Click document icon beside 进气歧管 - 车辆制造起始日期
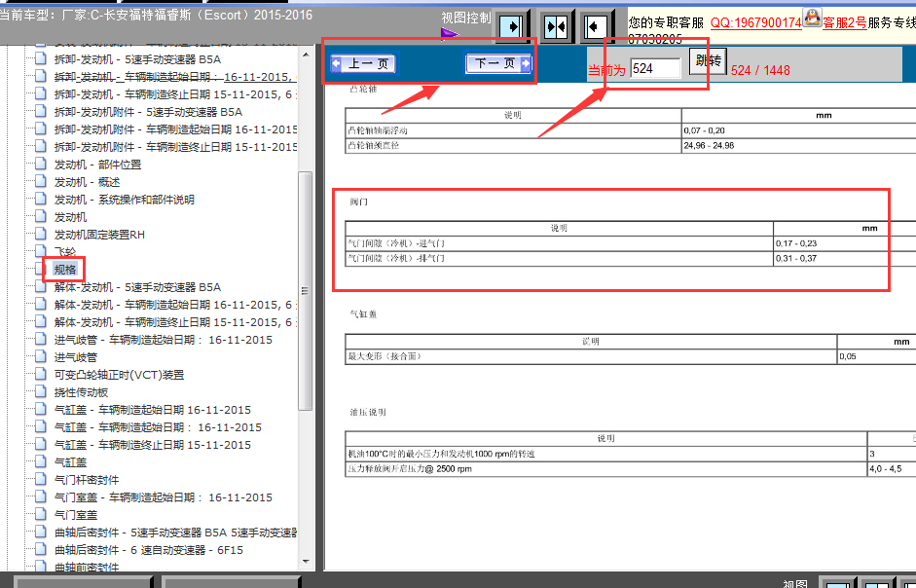Screen dimensions: 916x588 click(40, 339)
